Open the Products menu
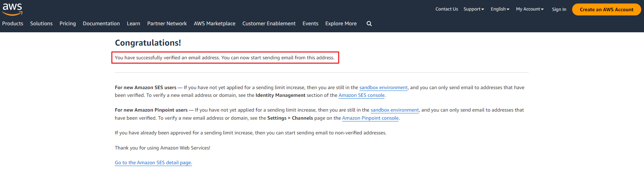Image resolution: width=644 pixels, height=186 pixels. (13, 24)
